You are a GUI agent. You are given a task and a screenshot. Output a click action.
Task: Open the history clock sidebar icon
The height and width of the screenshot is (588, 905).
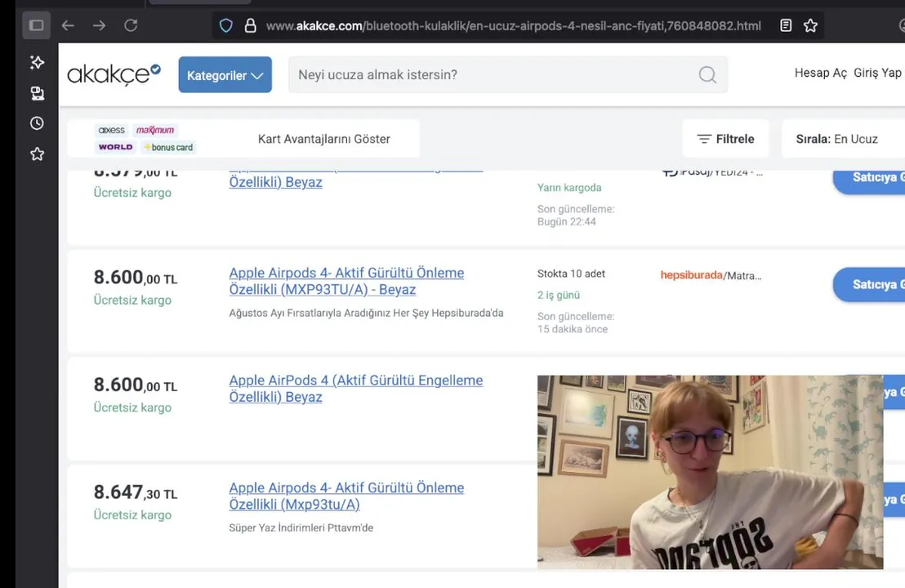pyautogui.click(x=37, y=123)
